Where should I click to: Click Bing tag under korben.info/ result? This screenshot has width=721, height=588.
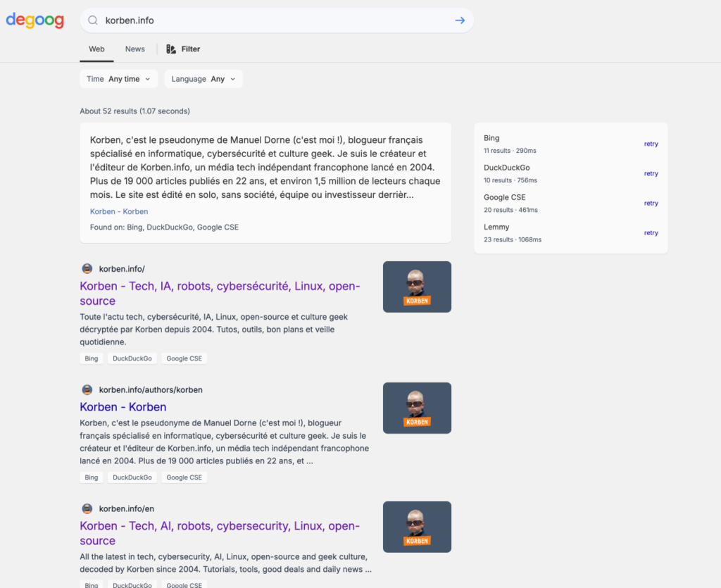tap(92, 358)
